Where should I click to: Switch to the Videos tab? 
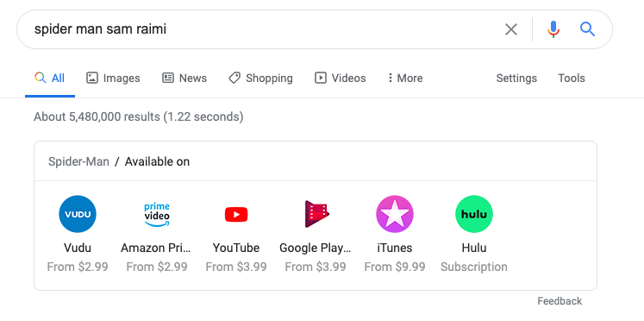pyautogui.click(x=340, y=78)
